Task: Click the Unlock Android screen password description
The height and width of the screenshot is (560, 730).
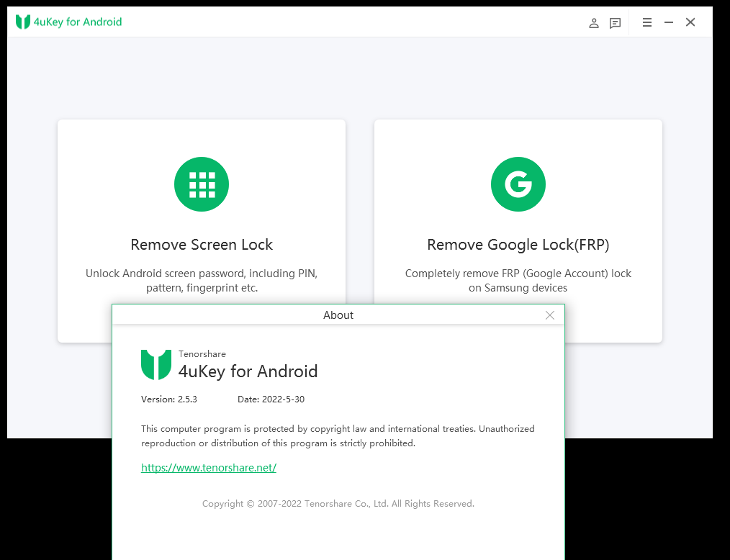Action: (x=202, y=281)
